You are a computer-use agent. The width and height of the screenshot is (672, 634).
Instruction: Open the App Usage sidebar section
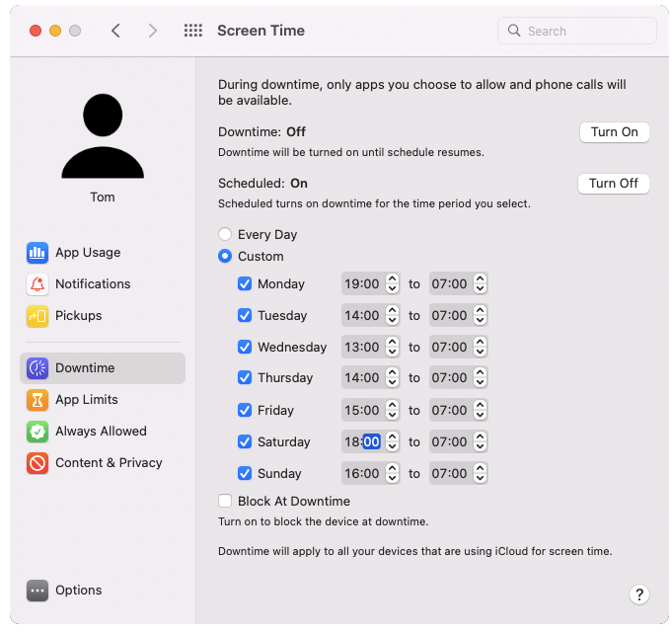[103, 252]
